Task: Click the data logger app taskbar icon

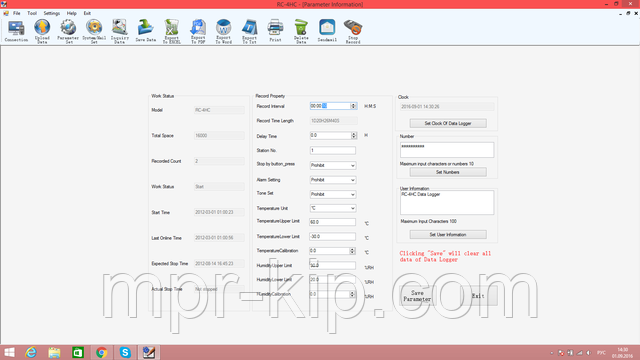Action: [x=149, y=352]
